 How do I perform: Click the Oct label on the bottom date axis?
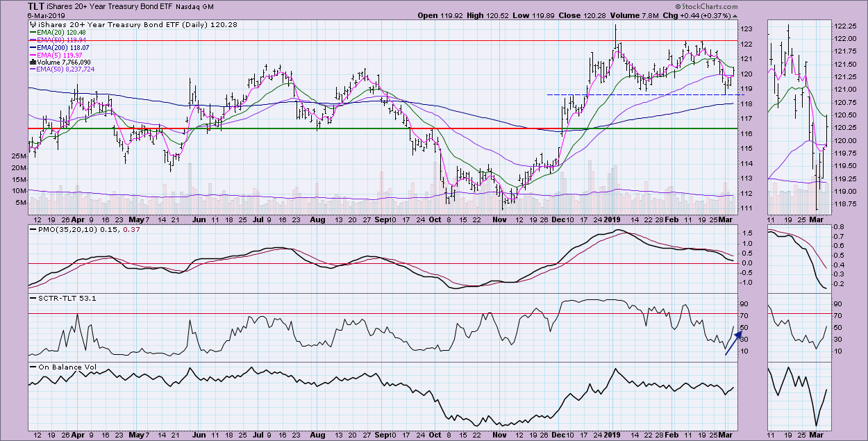click(x=435, y=219)
